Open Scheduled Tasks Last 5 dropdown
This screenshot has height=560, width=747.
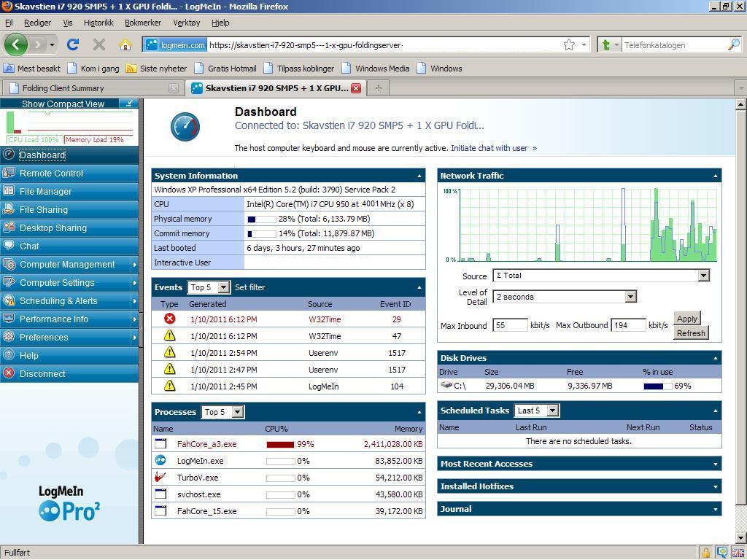coord(537,411)
